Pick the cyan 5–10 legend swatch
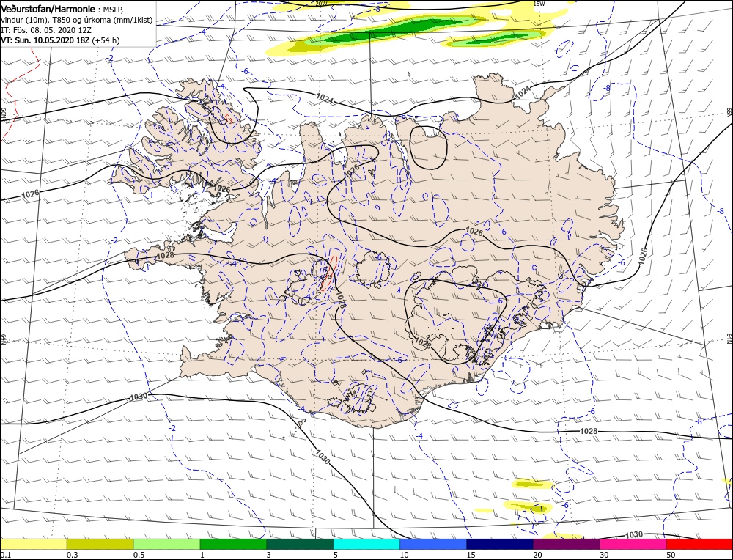This screenshot has height=560, width=733. (366, 544)
